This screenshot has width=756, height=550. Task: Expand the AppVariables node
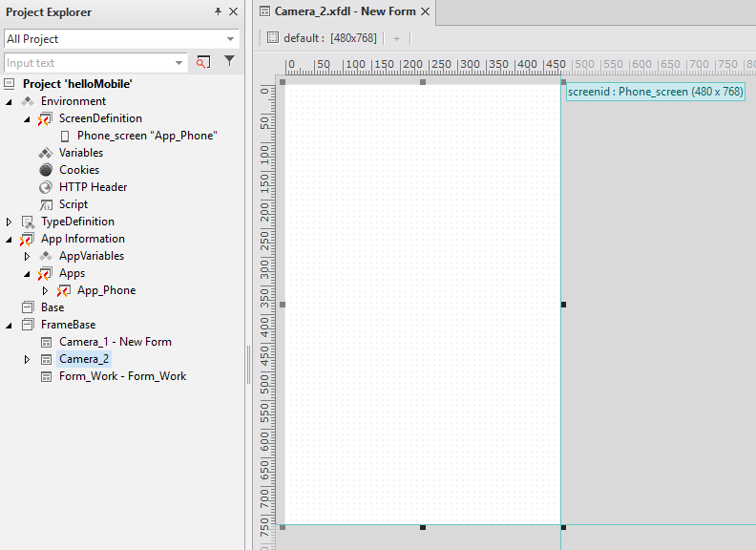(27, 256)
